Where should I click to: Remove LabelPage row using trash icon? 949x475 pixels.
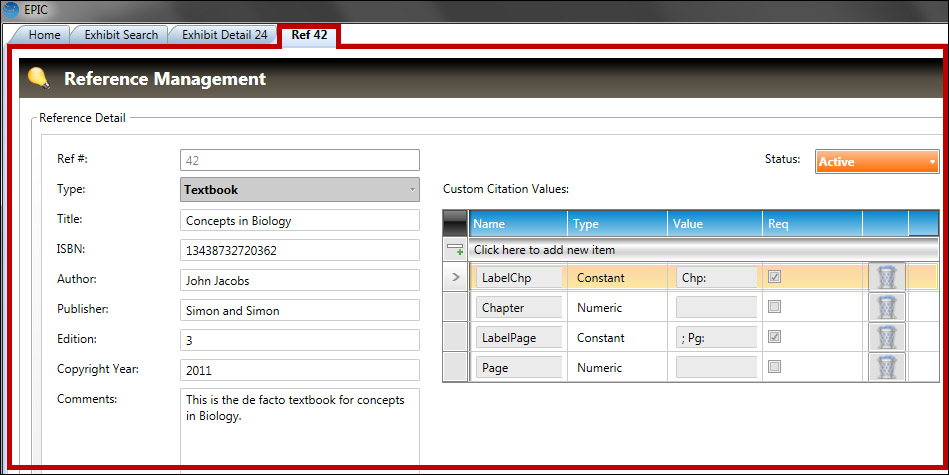(x=886, y=337)
